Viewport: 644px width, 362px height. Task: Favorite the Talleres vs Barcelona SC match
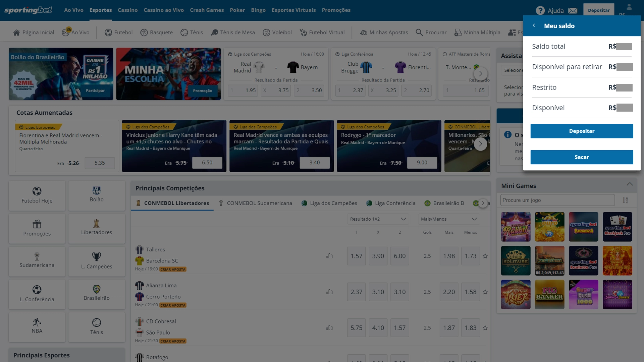coord(485,256)
